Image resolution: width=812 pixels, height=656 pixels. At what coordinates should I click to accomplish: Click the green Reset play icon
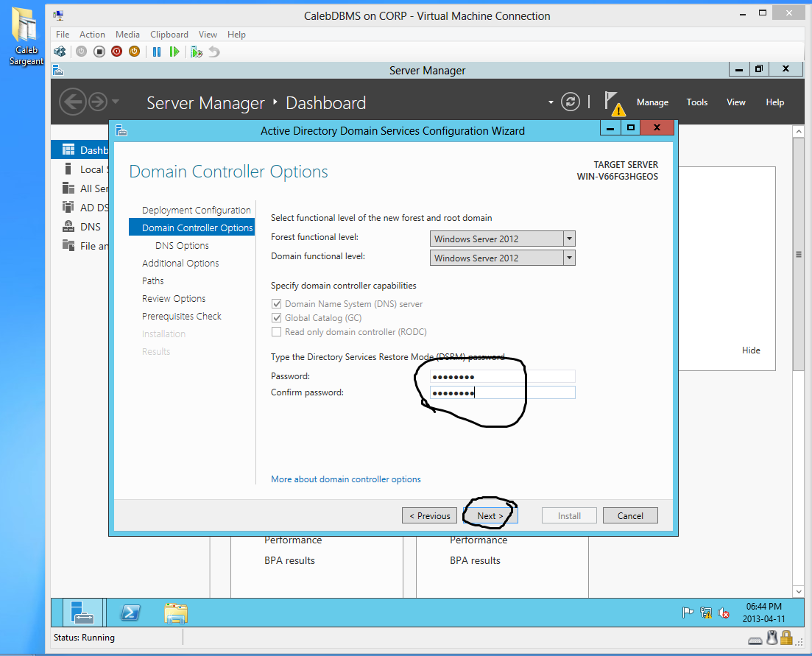click(174, 52)
